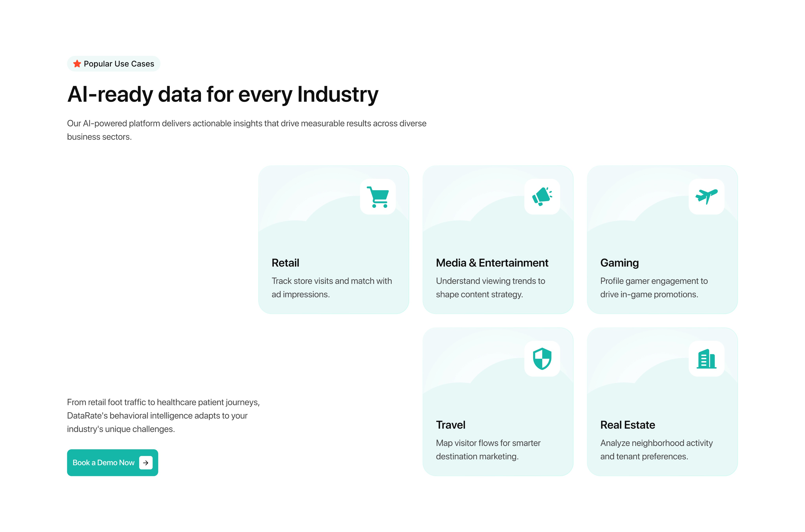Select the Gaming card title
This screenshot has width=805, height=532.
[619, 263]
